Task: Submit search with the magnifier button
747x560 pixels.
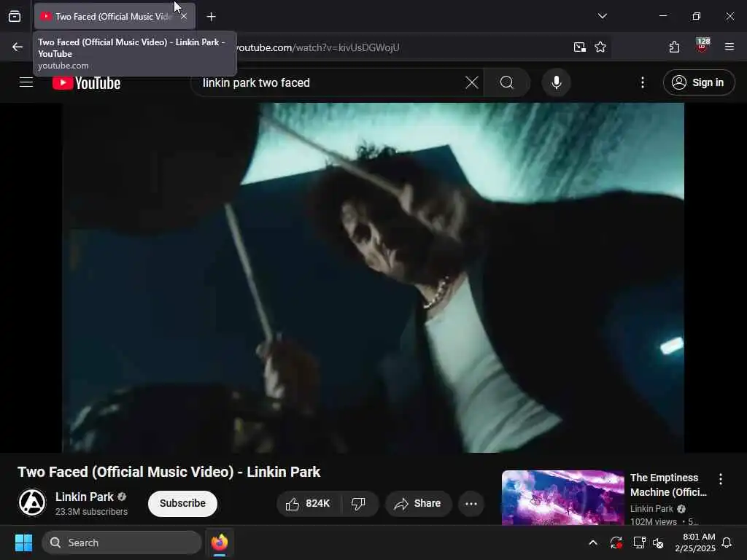Action: click(x=507, y=83)
